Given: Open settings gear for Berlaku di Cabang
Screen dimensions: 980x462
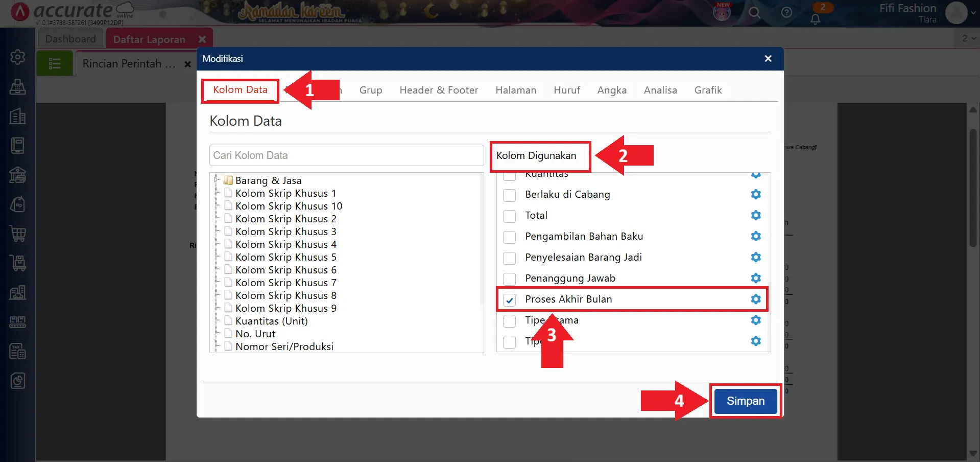Looking at the screenshot, I should pos(755,194).
